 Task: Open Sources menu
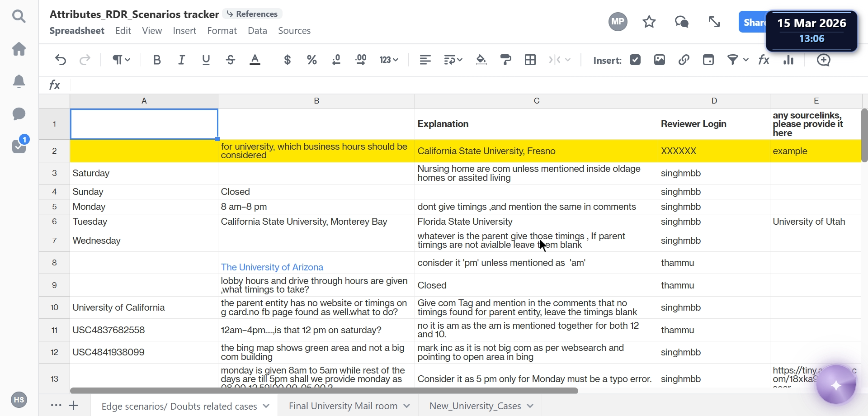294,31
